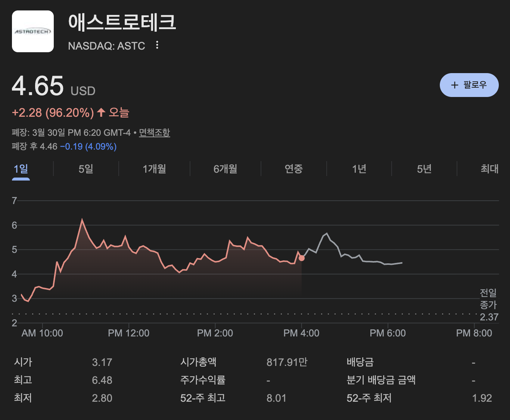The width and height of the screenshot is (510, 420).
Task: Click the 시가총액 value 817.91만
Action: tap(287, 362)
